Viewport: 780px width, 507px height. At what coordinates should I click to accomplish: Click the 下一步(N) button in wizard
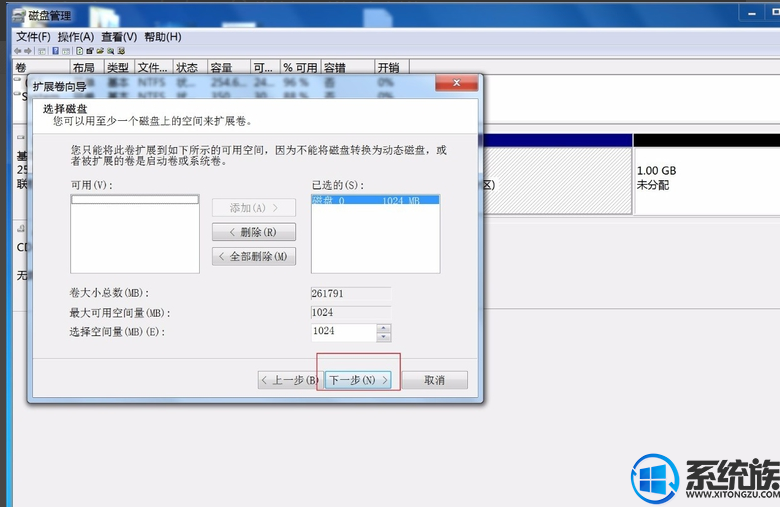tap(358, 380)
